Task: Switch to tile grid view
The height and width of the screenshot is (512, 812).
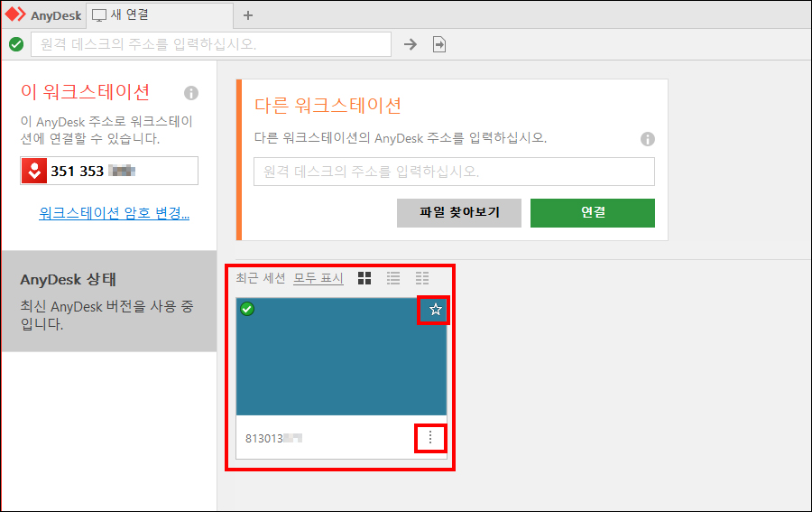Action: coord(364,278)
